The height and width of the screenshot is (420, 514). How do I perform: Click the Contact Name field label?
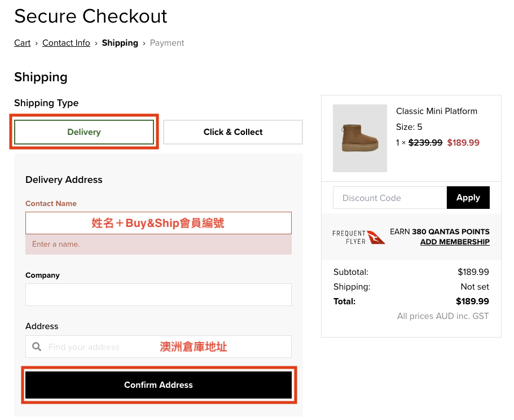tap(51, 203)
